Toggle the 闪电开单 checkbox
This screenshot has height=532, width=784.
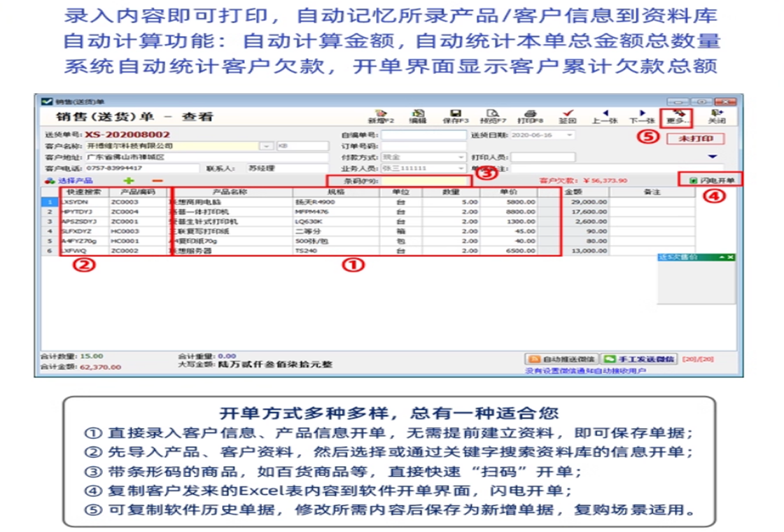[x=693, y=181]
